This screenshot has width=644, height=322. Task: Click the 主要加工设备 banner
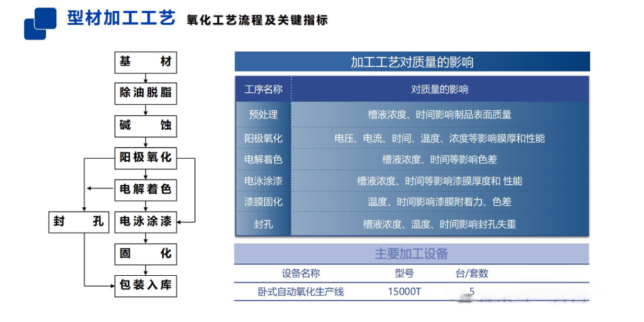411,254
